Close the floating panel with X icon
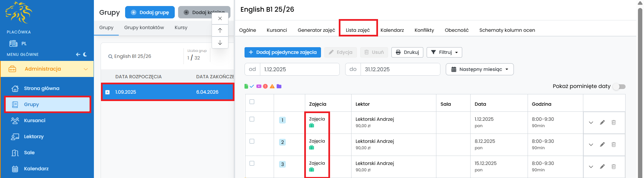This screenshot has height=178, width=644. point(220,18)
